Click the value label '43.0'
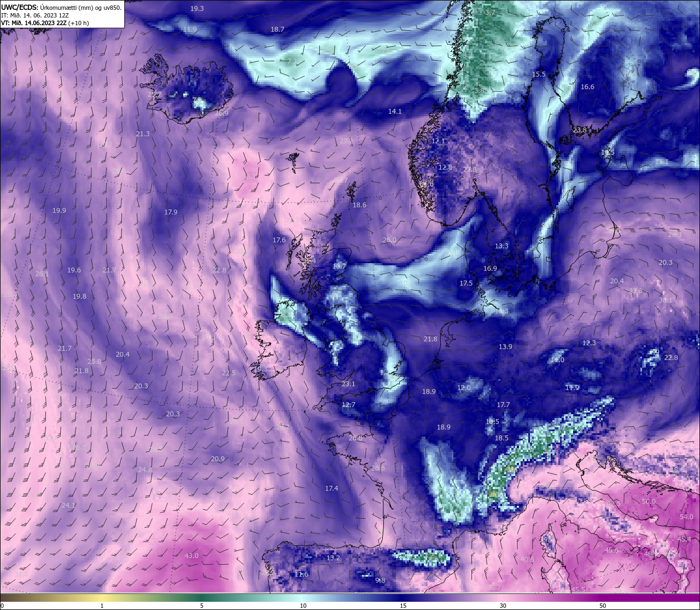Viewport: 700px width, 610px height. 191,556
